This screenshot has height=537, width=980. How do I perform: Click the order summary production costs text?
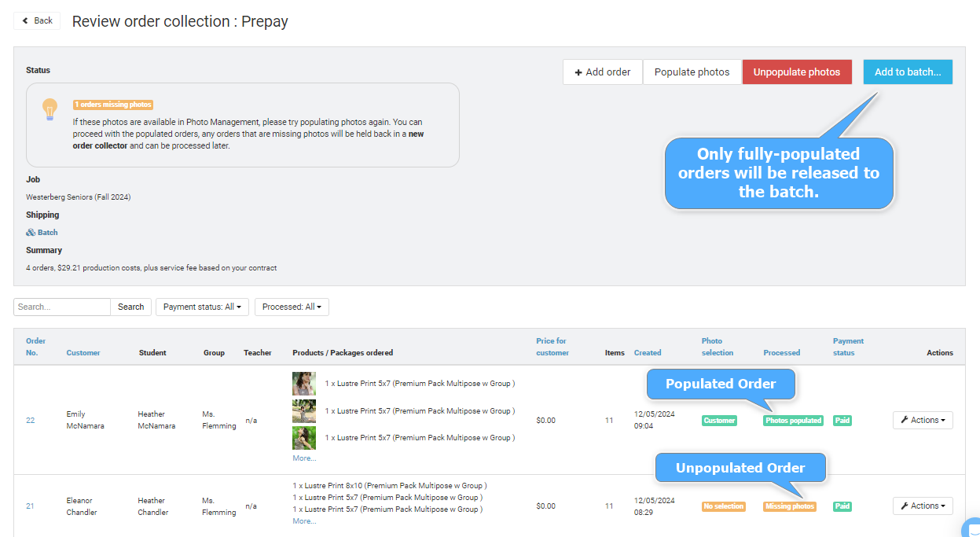[x=152, y=268]
